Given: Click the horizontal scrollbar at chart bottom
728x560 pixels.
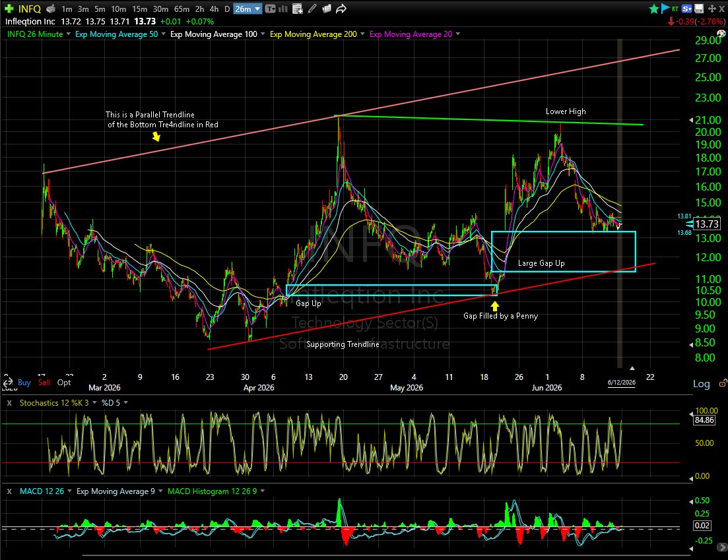Looking at the screenshot, I should coord(386,555).
